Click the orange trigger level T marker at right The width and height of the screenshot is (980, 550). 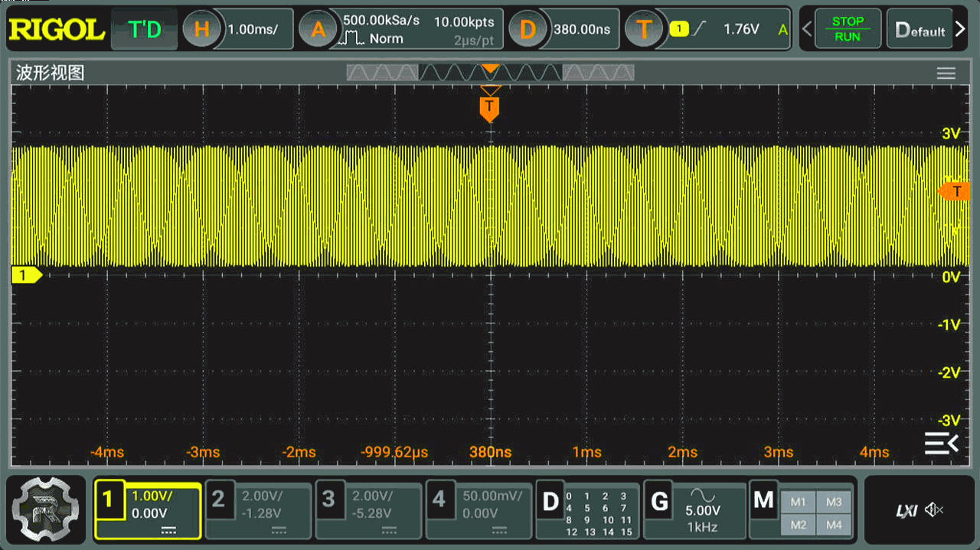pos(954,191)
